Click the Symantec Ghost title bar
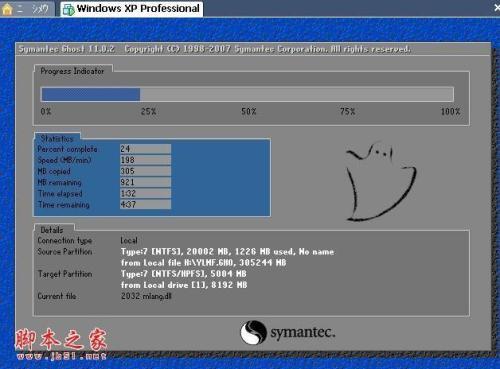Screen dimensions: 500x369 tap(253, 49)
